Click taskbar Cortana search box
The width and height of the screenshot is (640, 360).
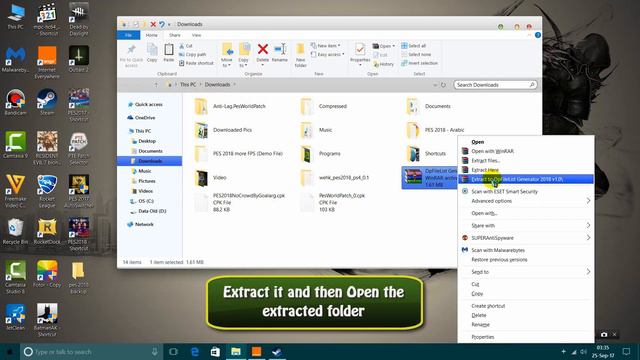(90, 351)
